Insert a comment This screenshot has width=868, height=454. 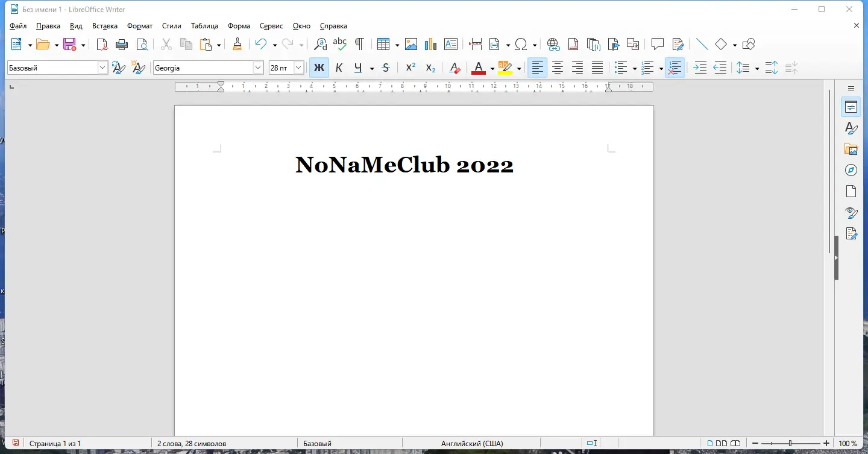(x=658, y=44)
